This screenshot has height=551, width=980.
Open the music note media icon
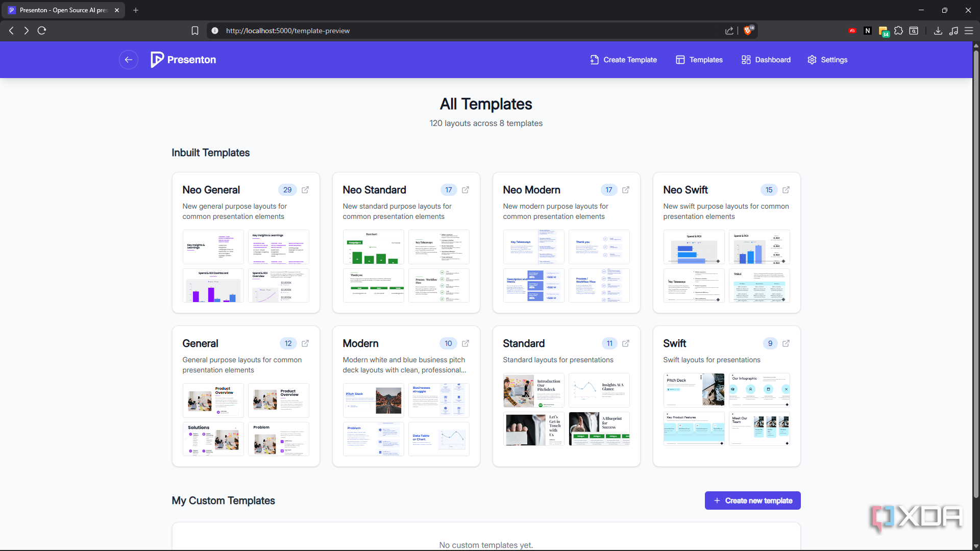(953, 31)
